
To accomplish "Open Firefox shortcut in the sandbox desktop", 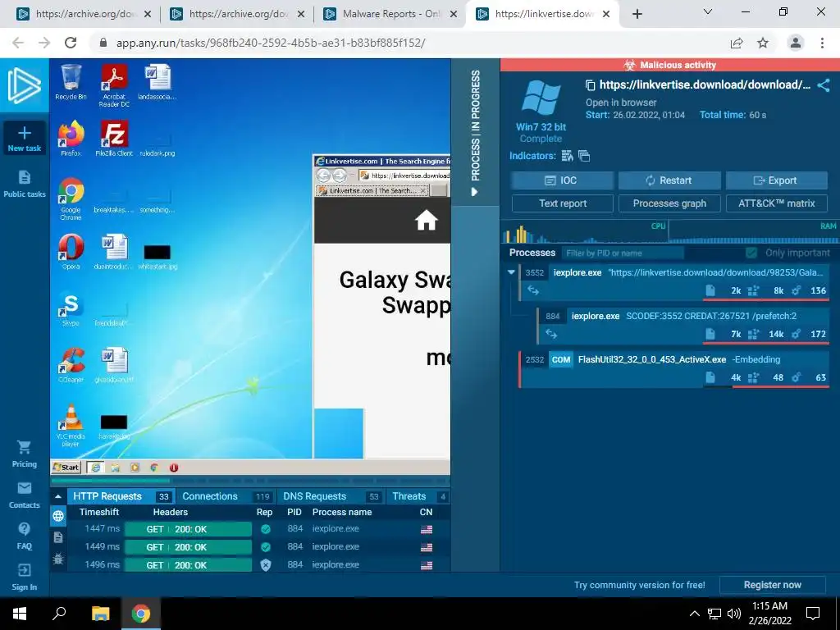I will (71, 138).
